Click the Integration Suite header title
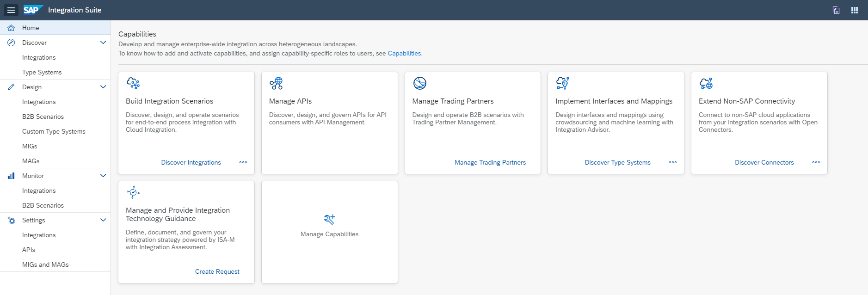This screenshot has width=868, height=295. [x=74, y=10]
